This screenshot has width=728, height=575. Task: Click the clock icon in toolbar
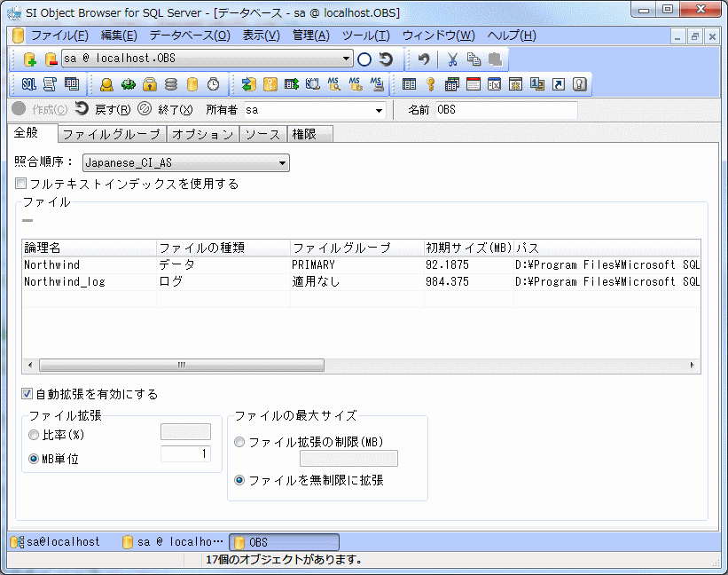click(213, 84)
